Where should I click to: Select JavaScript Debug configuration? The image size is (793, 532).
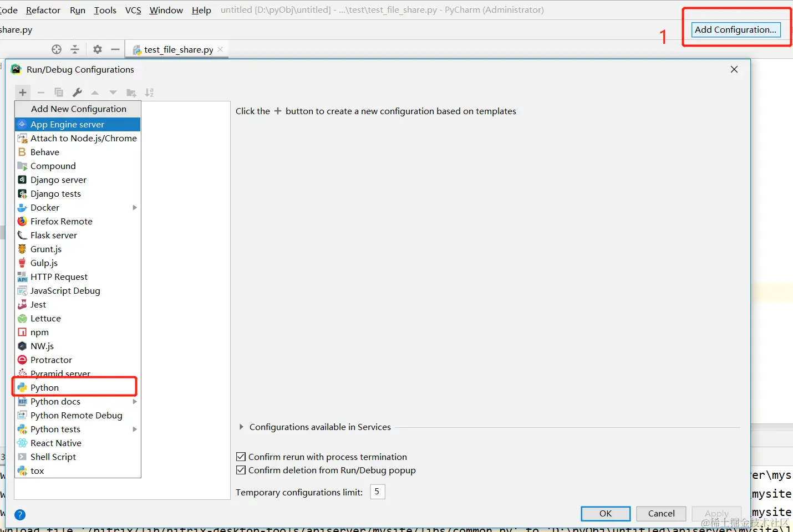(78, 290)
